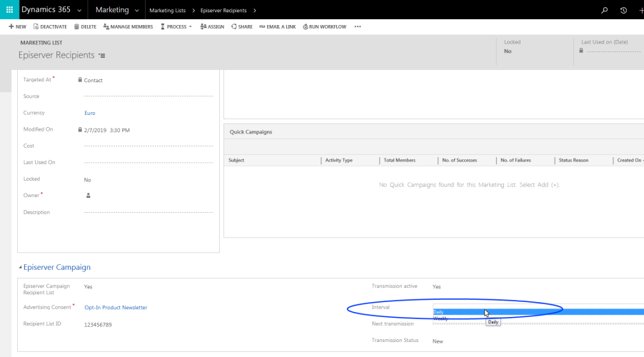
Task: Click SHARE in the command bar
Action: coord(242,26)
